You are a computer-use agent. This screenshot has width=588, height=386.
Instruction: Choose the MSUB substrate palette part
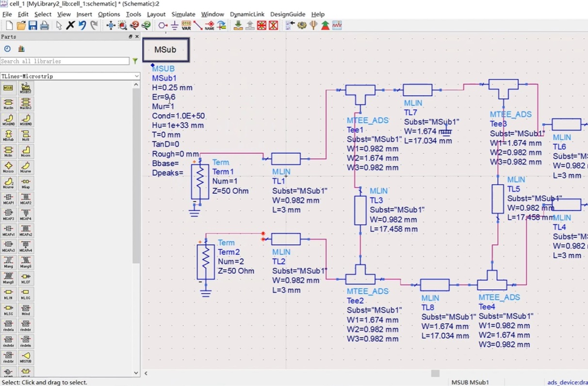(8, 88)
